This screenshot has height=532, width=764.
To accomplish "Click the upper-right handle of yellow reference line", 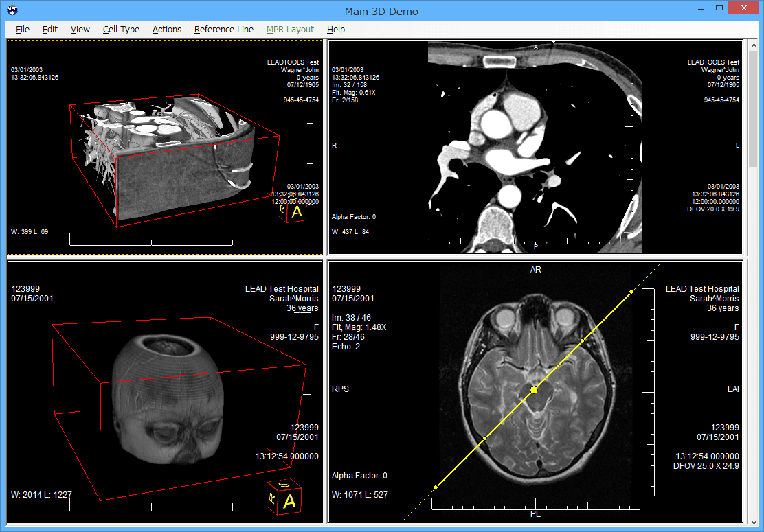I will (x=631, y=292).
